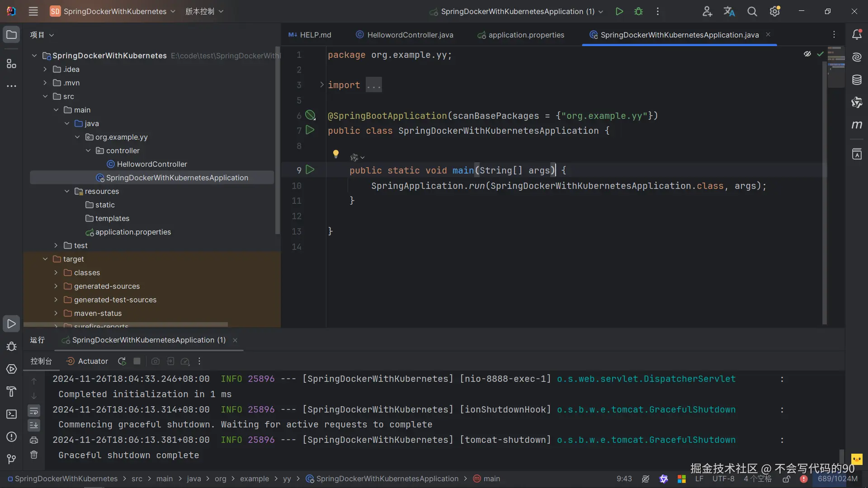This screenshot has height=488, width=868.
Task: Click the memory indicator bar 689/1024M
Action: [837, 479]
